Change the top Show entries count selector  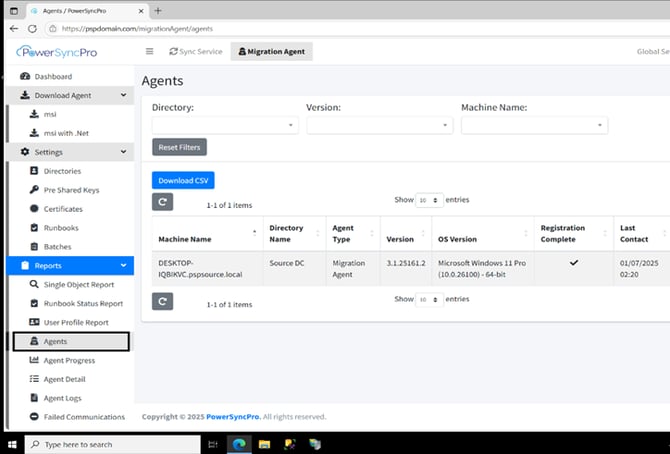429,200
